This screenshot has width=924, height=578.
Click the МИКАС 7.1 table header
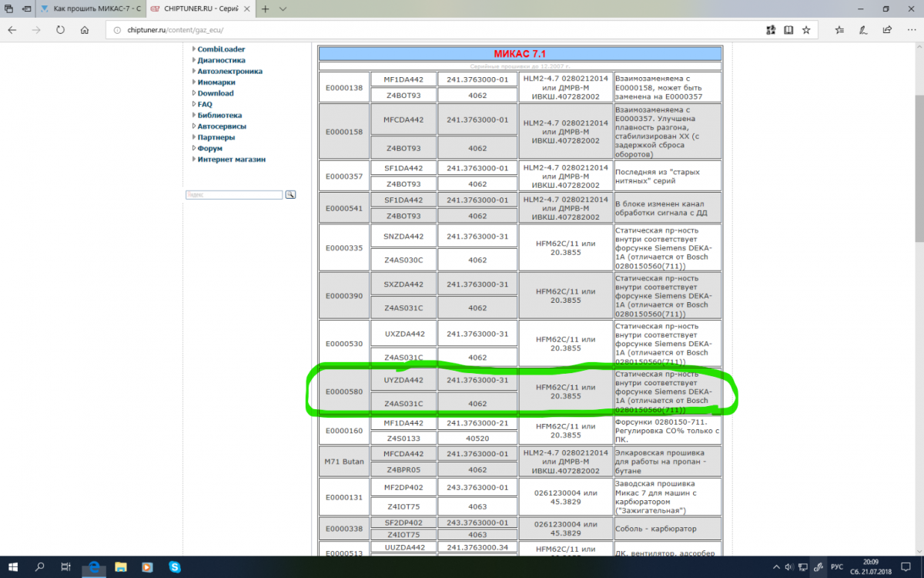pyautogui.click(x=520, y=54)
